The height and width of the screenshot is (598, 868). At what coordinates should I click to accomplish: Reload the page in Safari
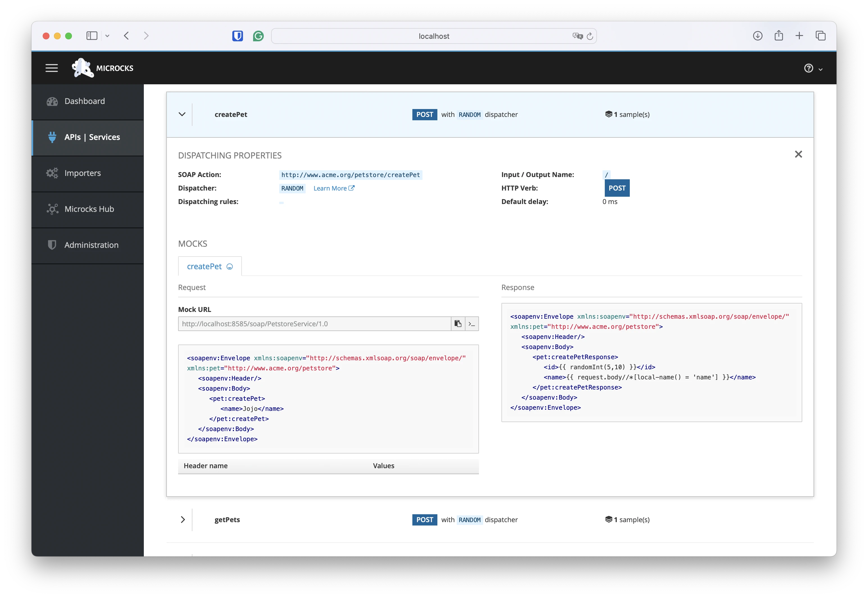pos(590,36)
